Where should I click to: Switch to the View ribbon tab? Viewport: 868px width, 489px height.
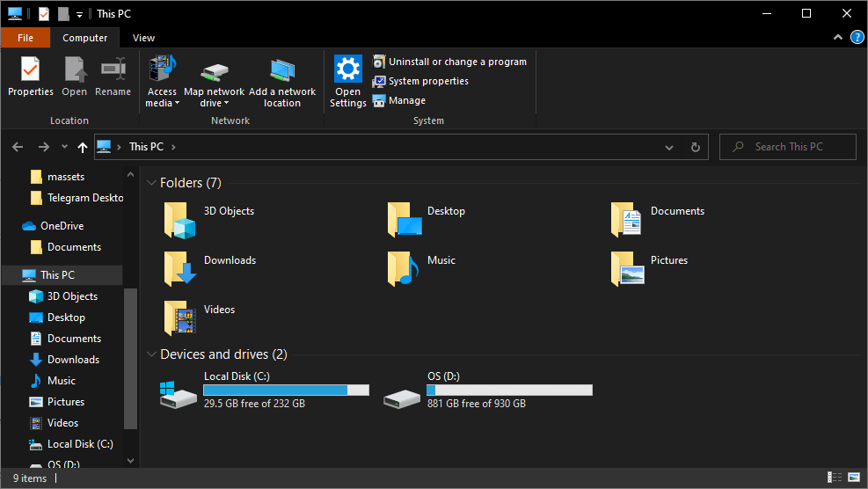click(143, 38)
